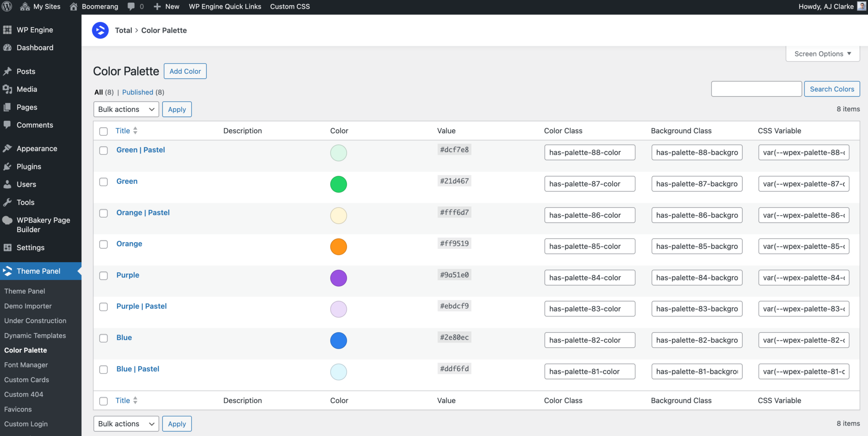Image resolution: width=868 pixels, height=436 pixels.
Task: Open the WordPress logo menu
Action: 6,6
